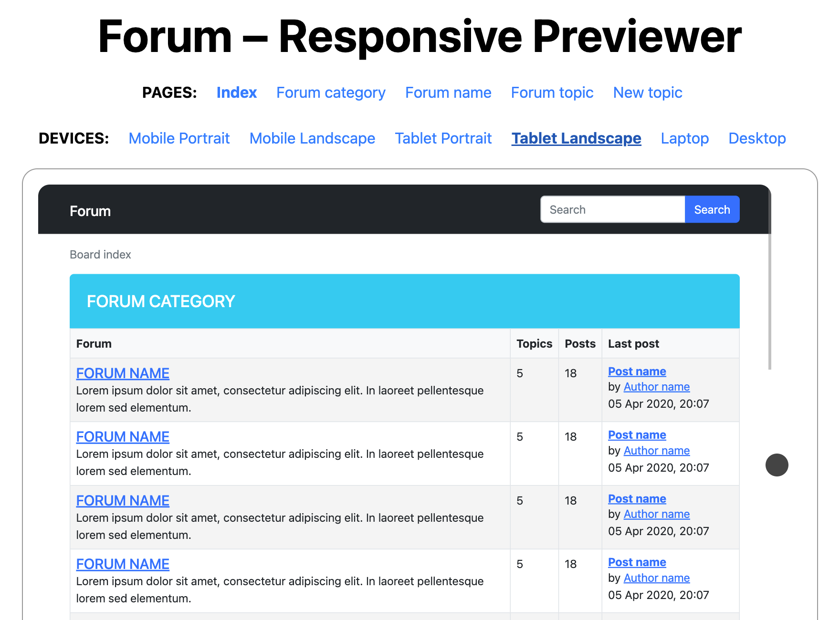The image size is (840, 620).
Task: Choose Tablet Landscape device preview
Action: click(x=577, y=138)
